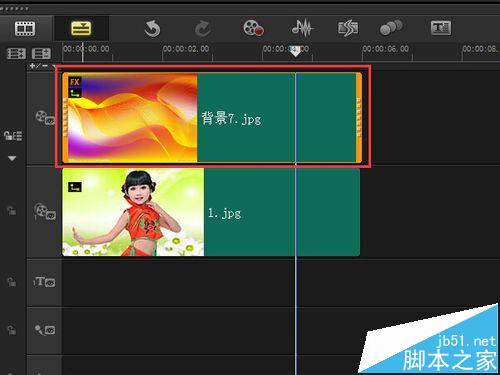The width and height of the screenshot is (500, 375).
Task: Open the Subtitle Editor
Action: (x=441, y=28)
